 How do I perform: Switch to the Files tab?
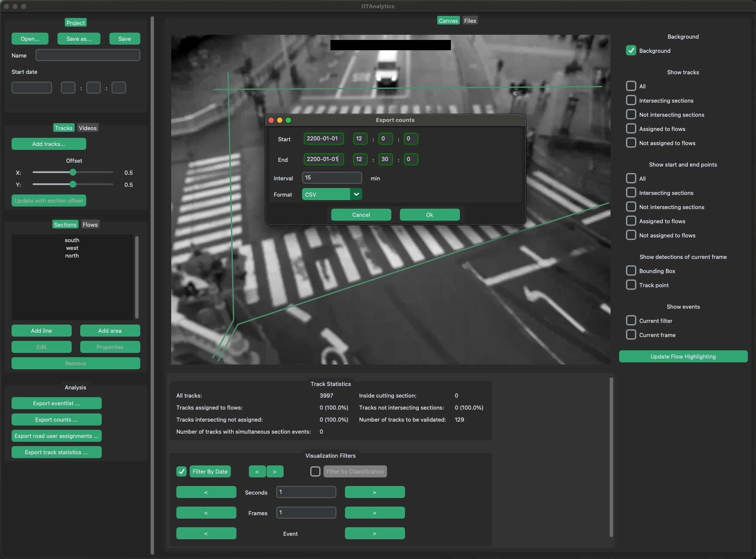tap(470, 20)
